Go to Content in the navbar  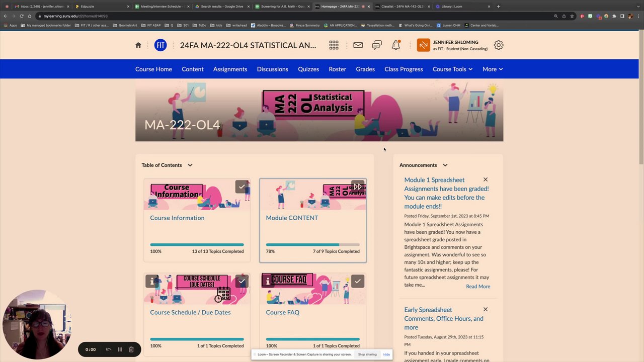pyautogui.click(x=193, y=69)
